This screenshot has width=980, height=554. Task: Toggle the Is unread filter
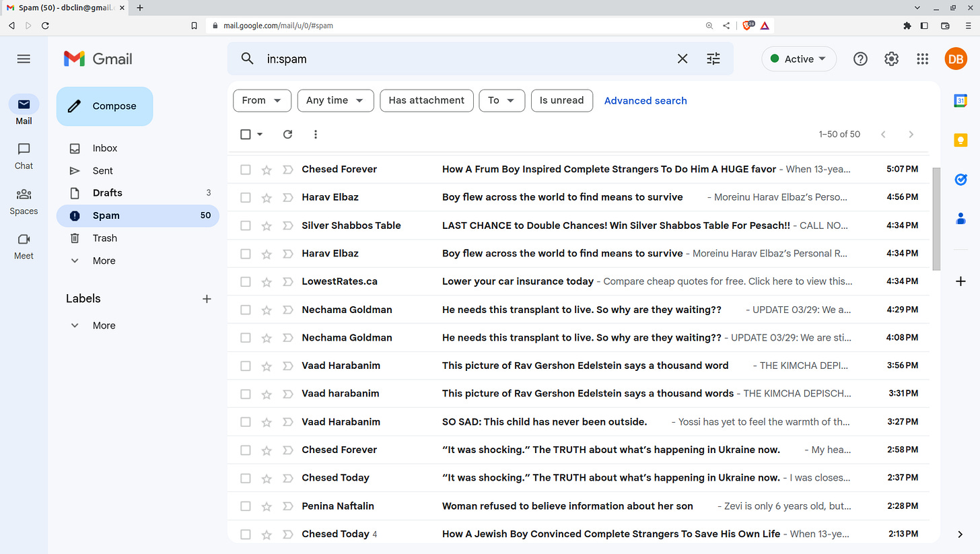click(x=562, y=100)
